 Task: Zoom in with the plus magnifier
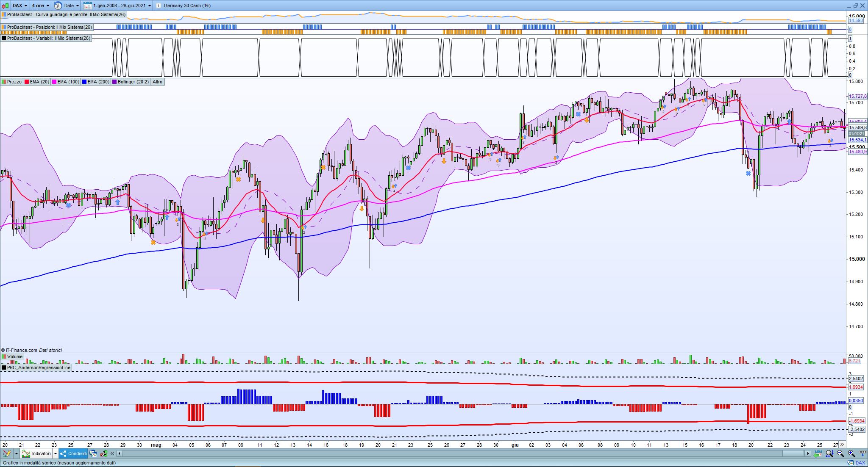pyautogui.click(x=851, y=453)
